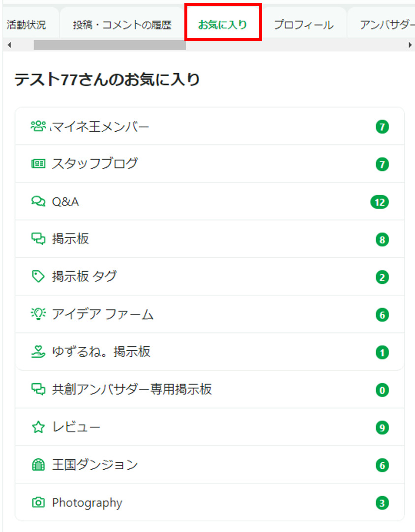The height and width of the screenshot is (532, 415).
Task: Click the camera icon beside Photography
Action: point(38,503)
